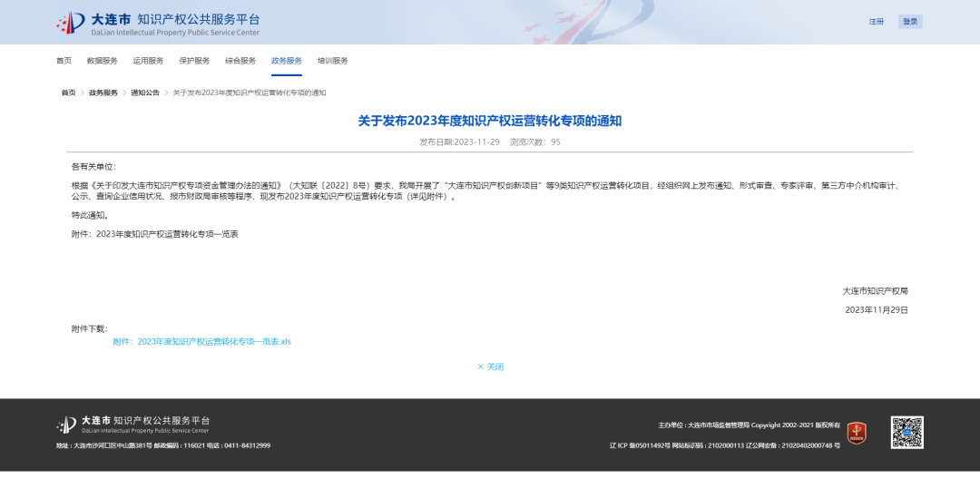This screenshot has width=980, height=479.
Task: Select 运用服务 in the top navigation
Action: click(x=148, y=61)
